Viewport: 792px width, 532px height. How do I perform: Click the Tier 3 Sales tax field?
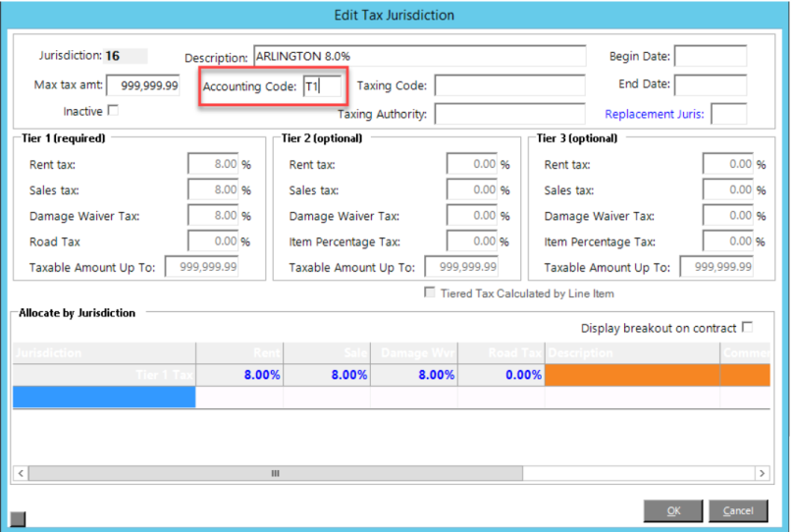point(728,189)
